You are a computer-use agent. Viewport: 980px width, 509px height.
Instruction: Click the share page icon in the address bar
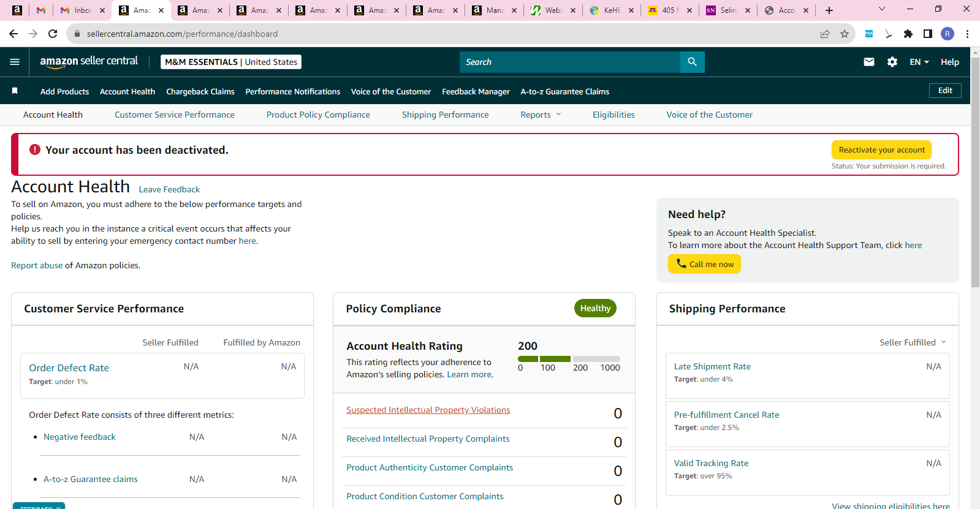[x=825, y=34]
